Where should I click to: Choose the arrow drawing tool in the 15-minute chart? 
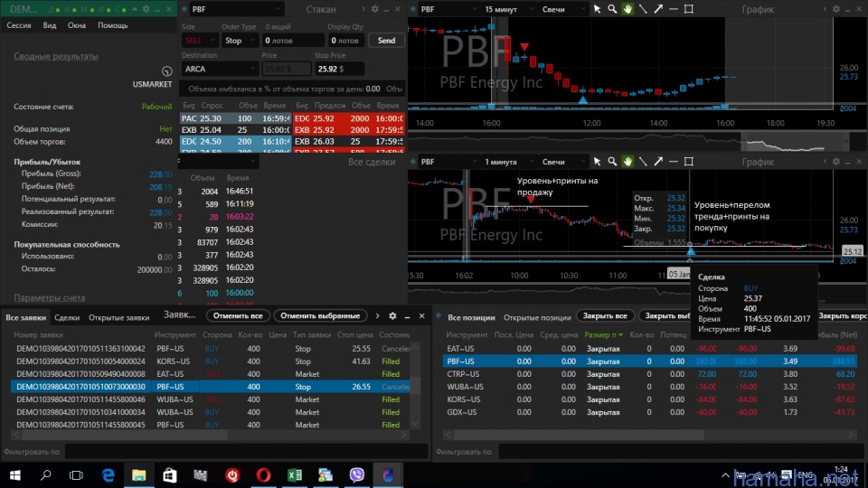[658, 9]
